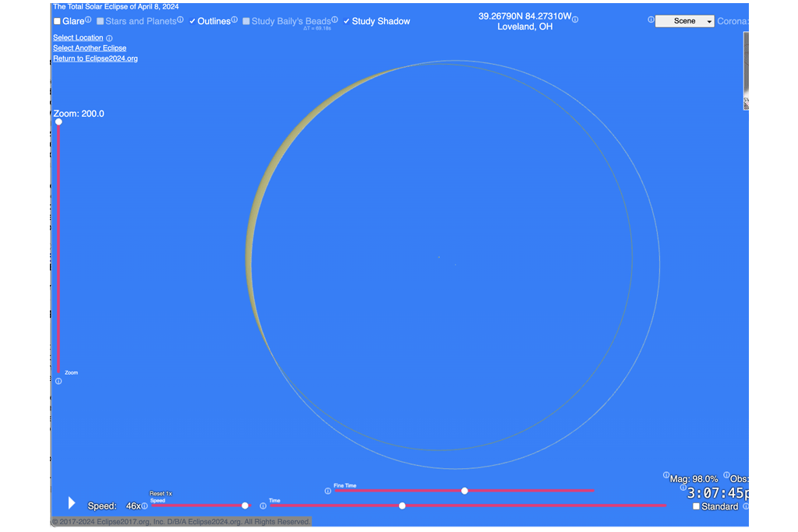The width and height of the screenshot is (798, 532).
Task: Uncheck the Outlines option
Action: tap(192, 21)
